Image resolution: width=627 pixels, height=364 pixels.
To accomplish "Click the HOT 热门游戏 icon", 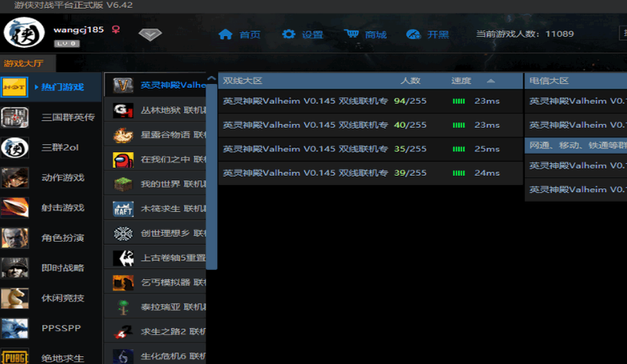I will pos(14,87).
